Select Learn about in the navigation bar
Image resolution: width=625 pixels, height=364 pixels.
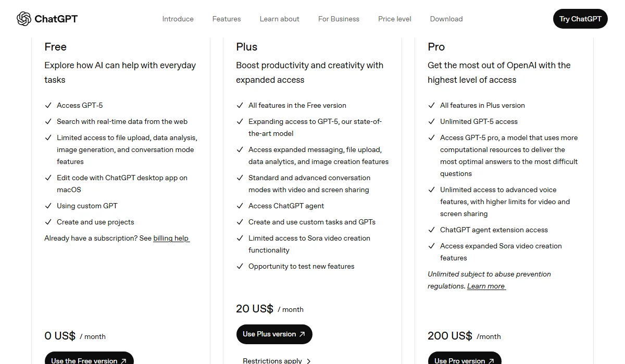pyautogui.click(x=279, y=19)
